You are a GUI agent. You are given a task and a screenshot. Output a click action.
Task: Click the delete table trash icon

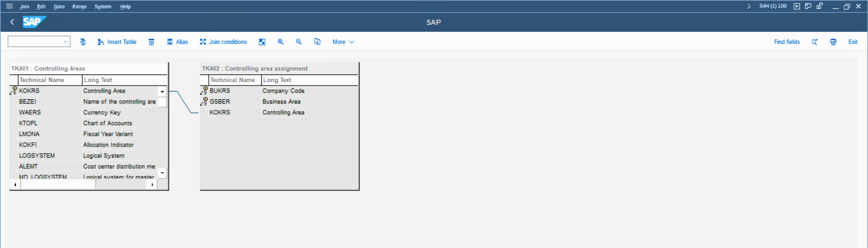coord(152,42)
